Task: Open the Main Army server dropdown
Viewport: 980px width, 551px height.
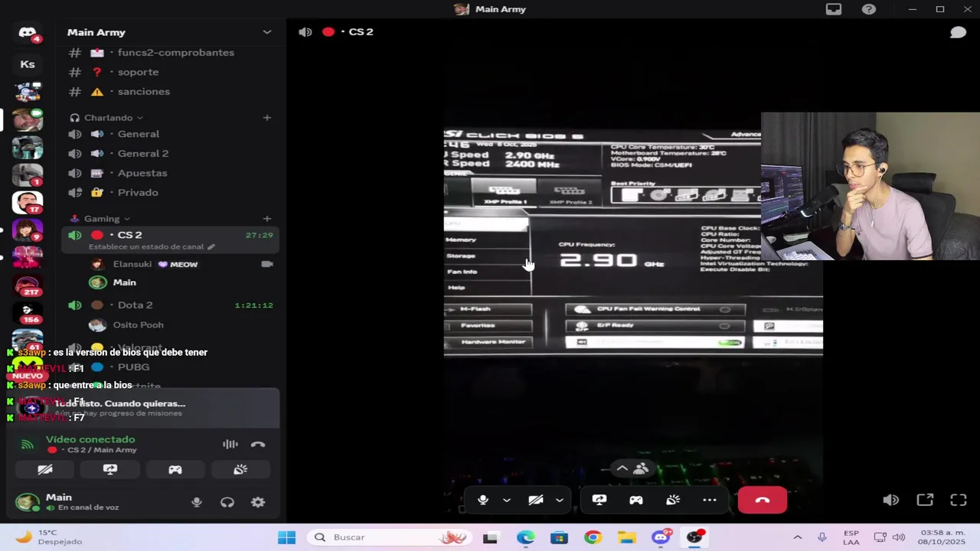Action: [x=267, y=32]
